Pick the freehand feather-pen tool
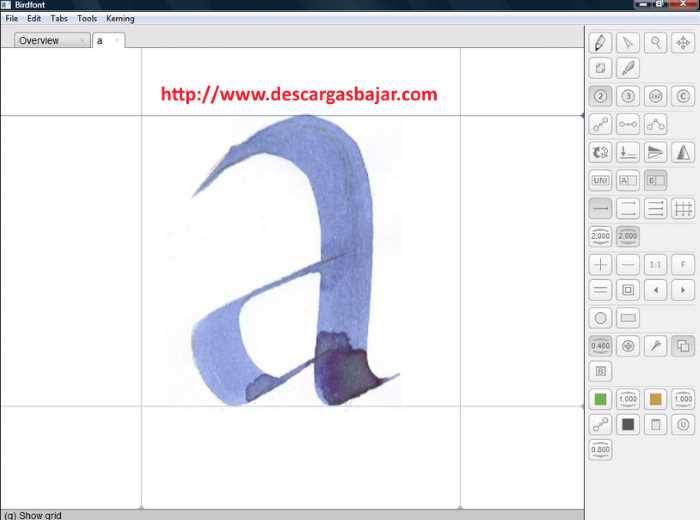Screen dimensions: 700x520 (628, 68)
